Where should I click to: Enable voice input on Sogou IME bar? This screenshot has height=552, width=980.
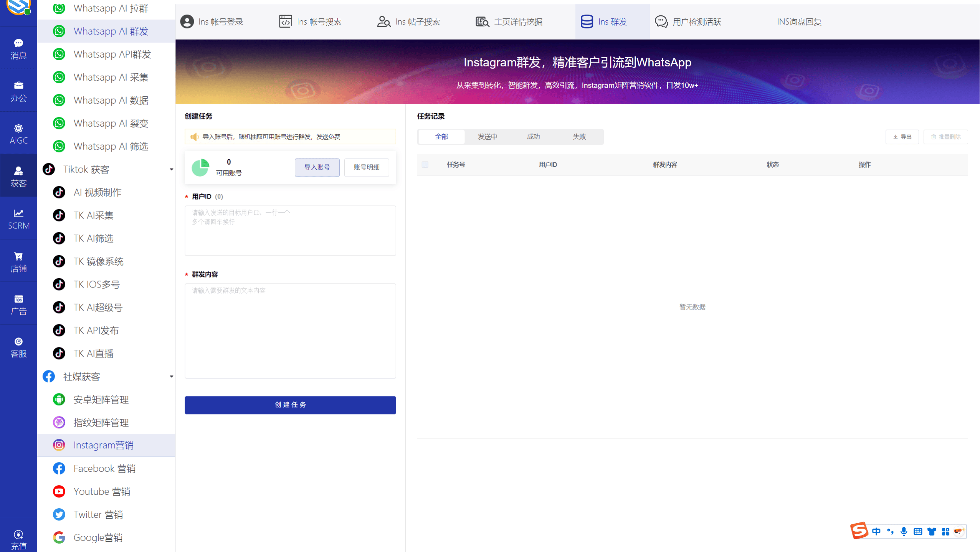(x=904, y=531)
